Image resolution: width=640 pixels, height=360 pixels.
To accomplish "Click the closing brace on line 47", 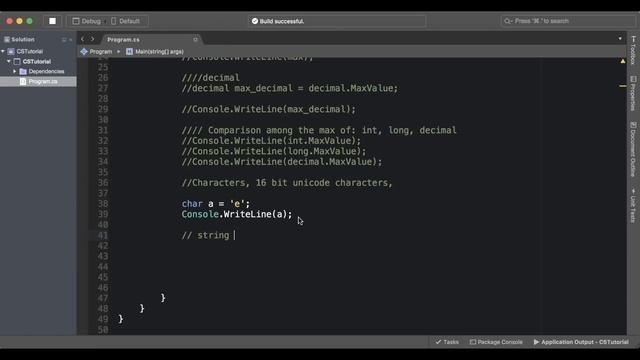I will coord(163,298).
